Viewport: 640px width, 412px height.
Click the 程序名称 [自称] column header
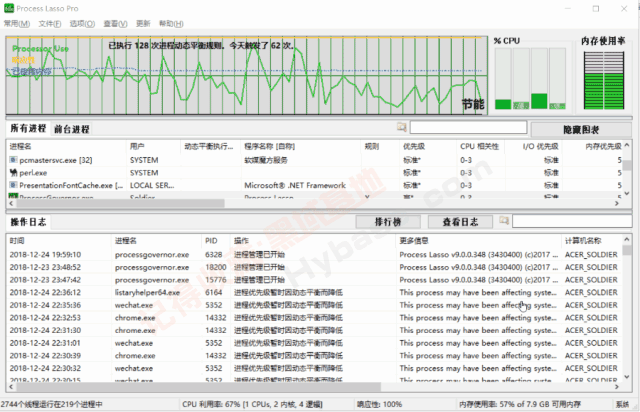(301, 146)
